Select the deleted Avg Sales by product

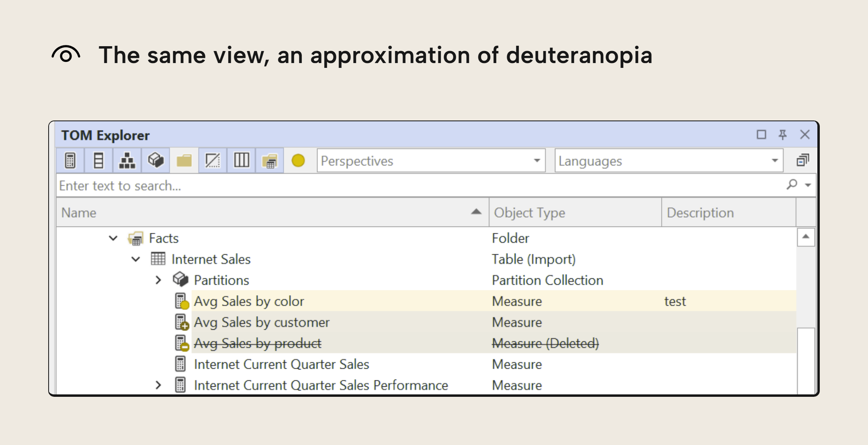(x=258, y=343)
